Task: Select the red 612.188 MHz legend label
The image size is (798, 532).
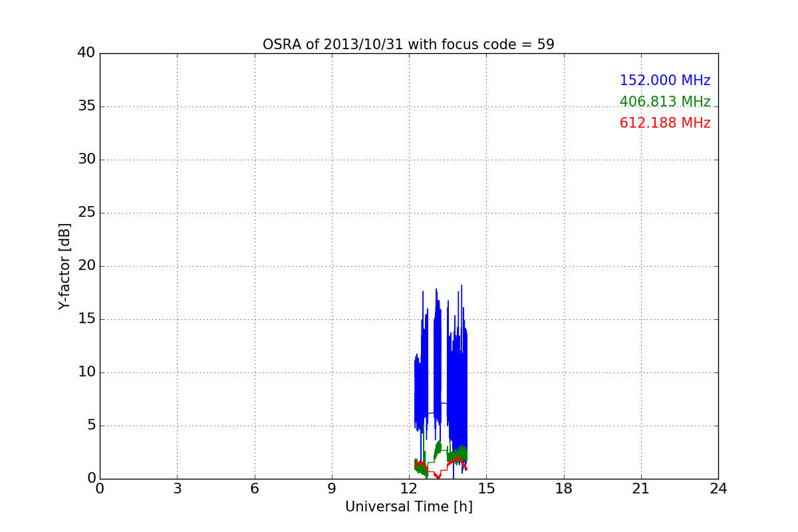Action: point(665,123)
